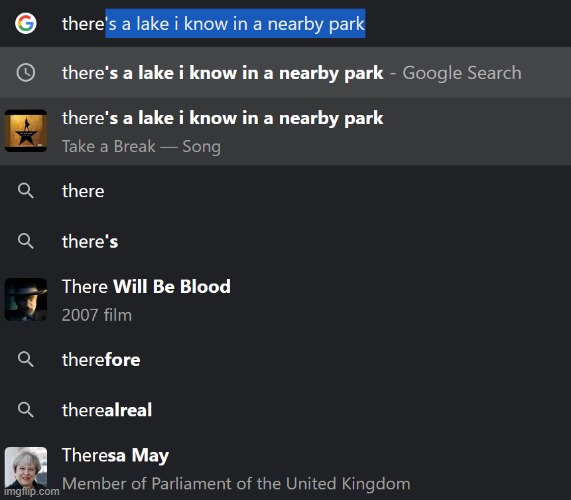This screenshot has width=571, height=500.
Task: Choose the "therefore" search suggestion
Action: coord(286,359)
